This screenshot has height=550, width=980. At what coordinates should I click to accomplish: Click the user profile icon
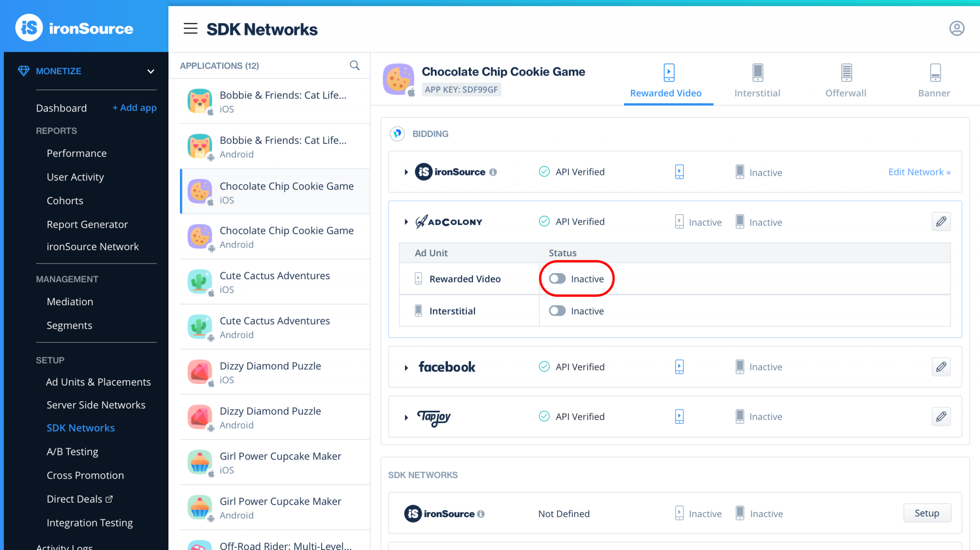(957, 29)
